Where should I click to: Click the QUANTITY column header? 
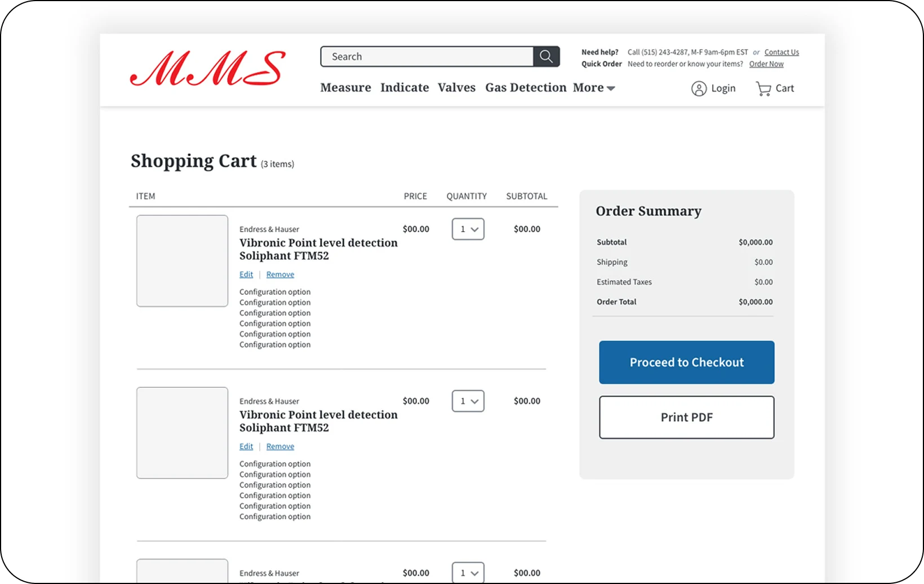(x=467, y=196)
